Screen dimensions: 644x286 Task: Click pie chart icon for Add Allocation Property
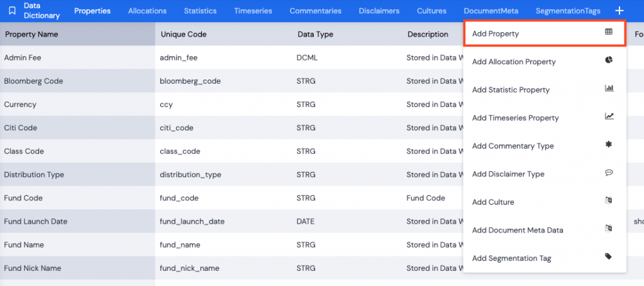click(x=609, y=60)
